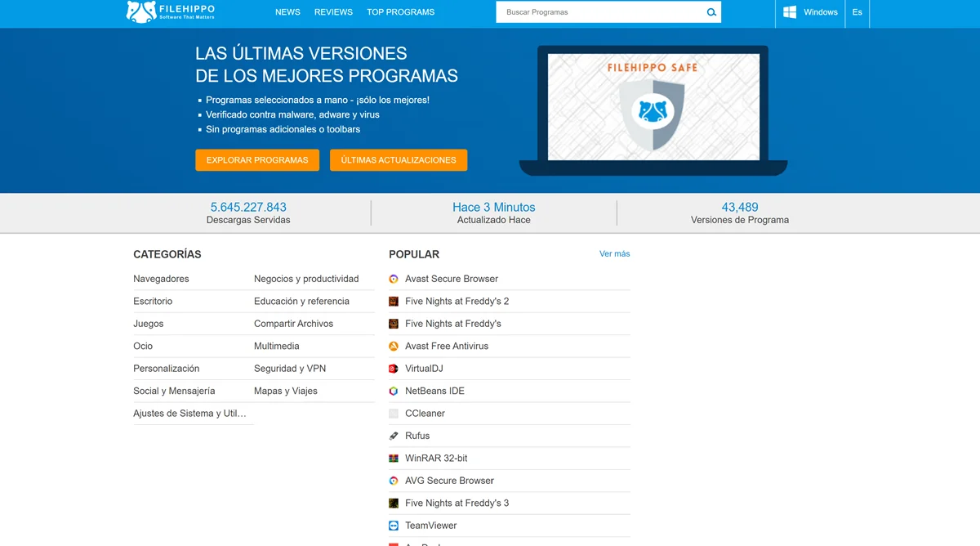Screen dimensions: 980x546
Task: Click the Buscar Programas search field
Action: point(600,12)
